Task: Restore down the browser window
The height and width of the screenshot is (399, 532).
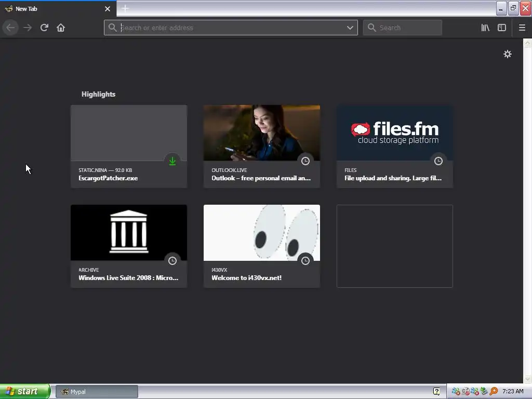Action: tap(513, 8)
